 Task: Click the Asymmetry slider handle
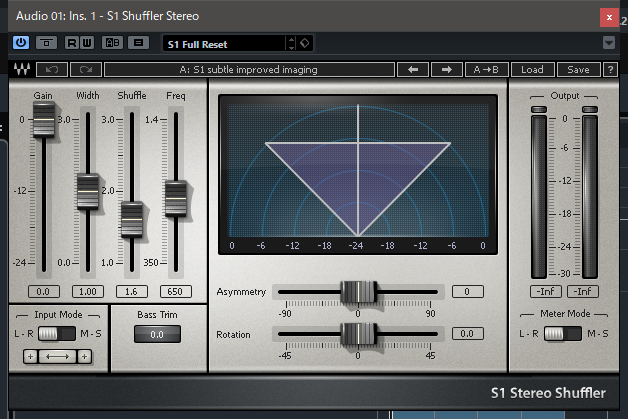click(x=358, y=292)
